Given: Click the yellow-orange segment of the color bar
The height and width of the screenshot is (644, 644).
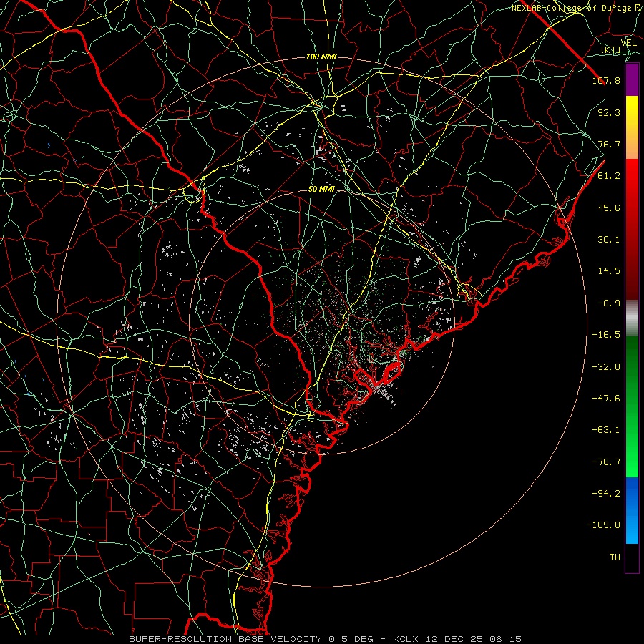Looking at the screenshot, I should pos(632,127).
